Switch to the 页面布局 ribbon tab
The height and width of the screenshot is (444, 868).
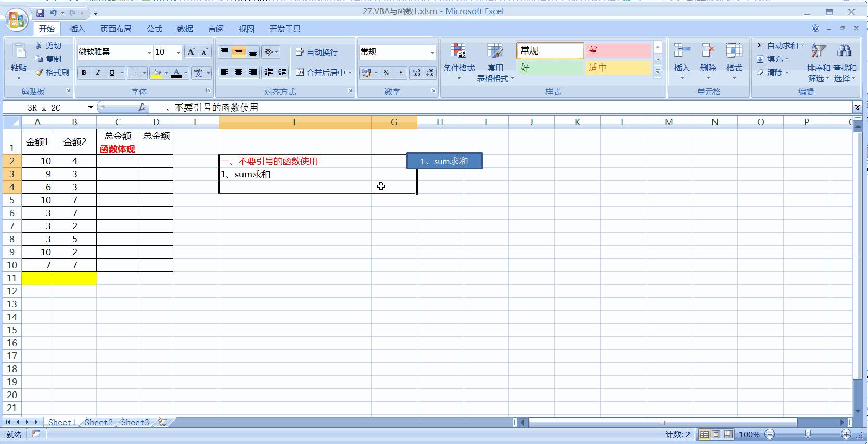point(116,29)
